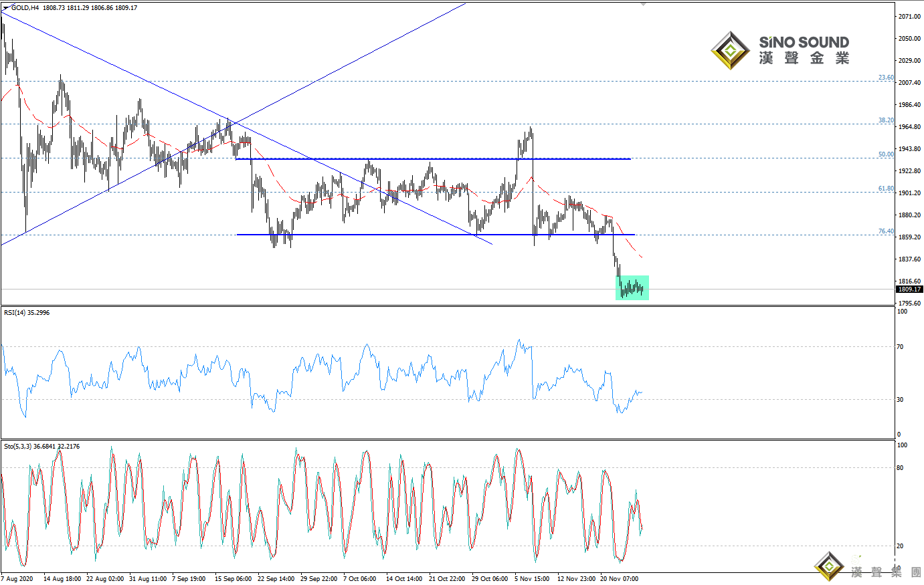Viewport: 924px width, 585px height.
Task: Click the 5 Nov 15:00 time axis label
Action: [532, 579]
